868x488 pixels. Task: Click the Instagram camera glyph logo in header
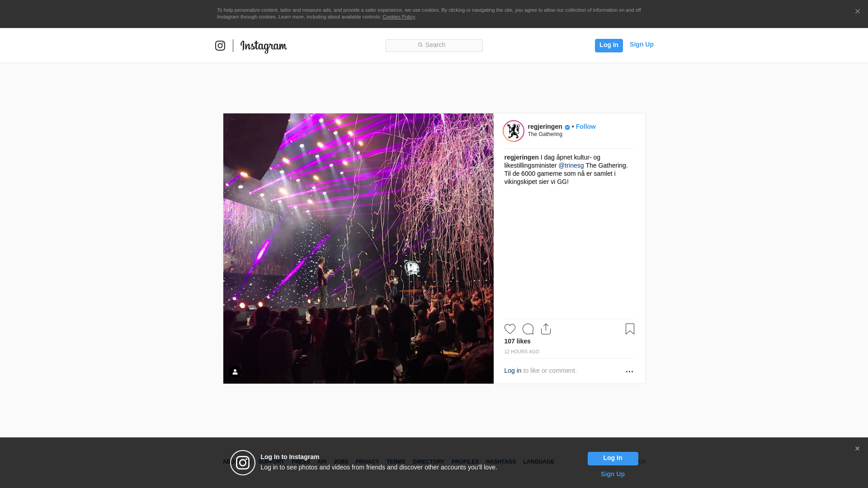click(x=220, y=46)
